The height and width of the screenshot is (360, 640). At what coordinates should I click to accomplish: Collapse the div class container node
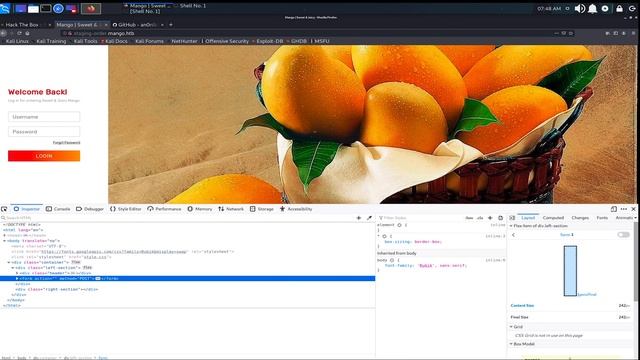(9, 262)
